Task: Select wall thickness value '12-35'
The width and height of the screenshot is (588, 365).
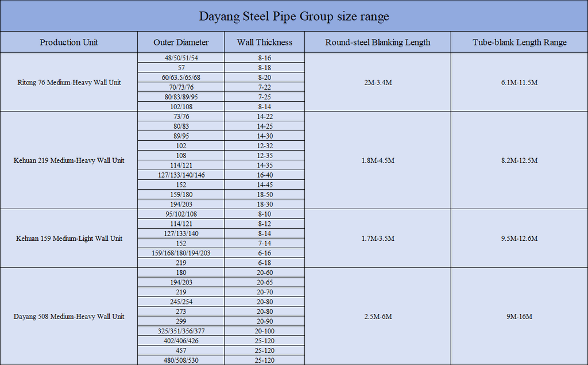Action: point(265,155)
